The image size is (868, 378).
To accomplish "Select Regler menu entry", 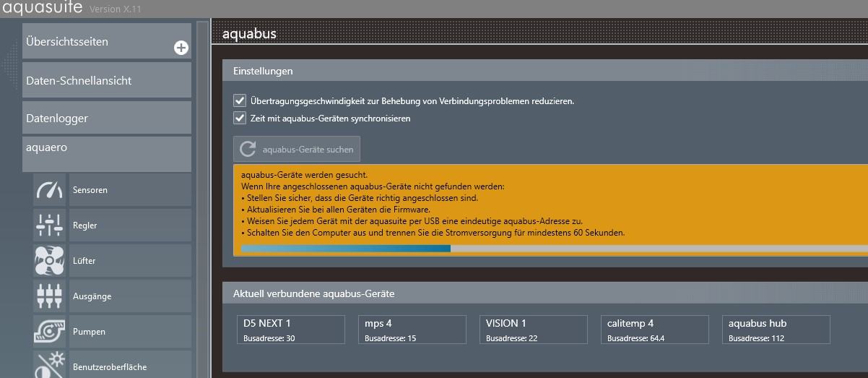I will tap(130, 225).
